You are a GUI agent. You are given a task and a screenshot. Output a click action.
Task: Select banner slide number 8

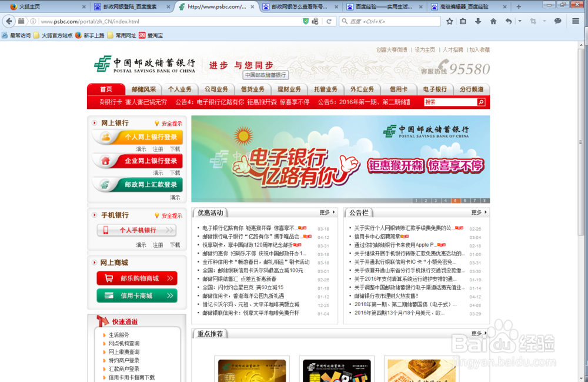point(485,201)
